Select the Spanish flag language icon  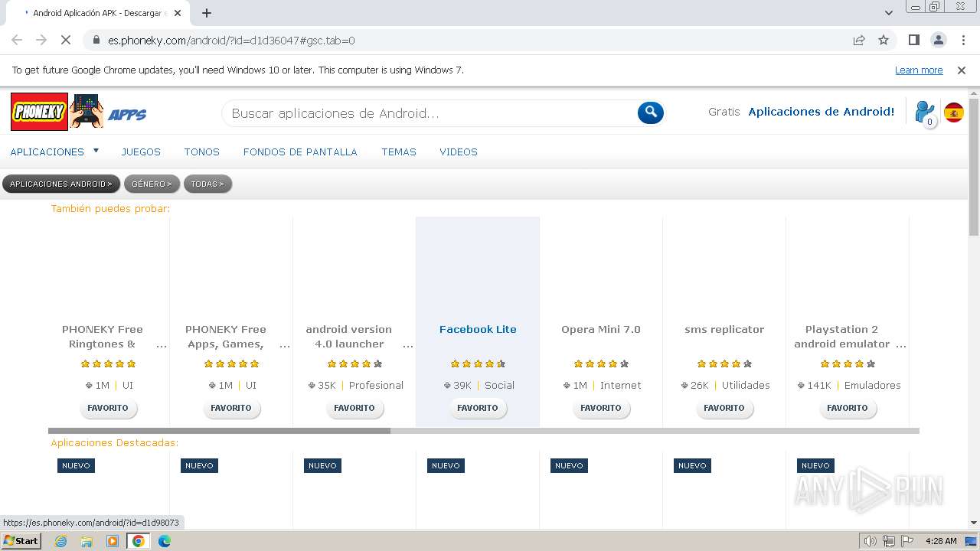[954, 112]
